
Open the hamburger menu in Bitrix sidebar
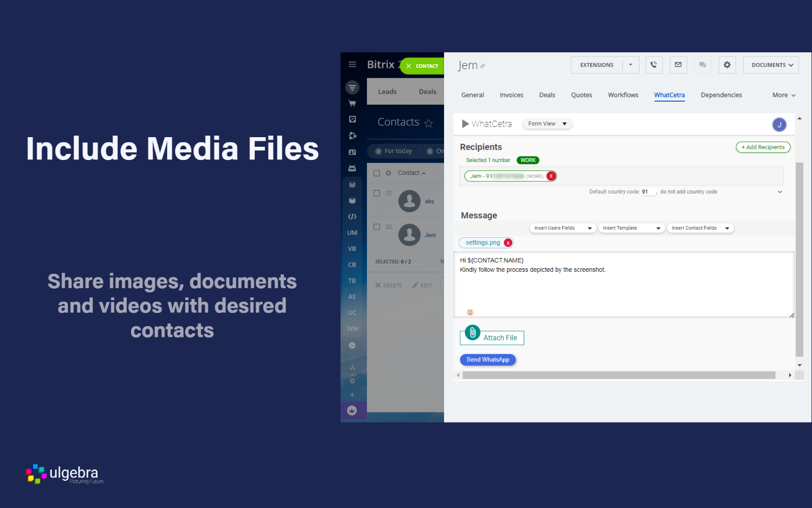pyautogui.click(x=352, y=65)
